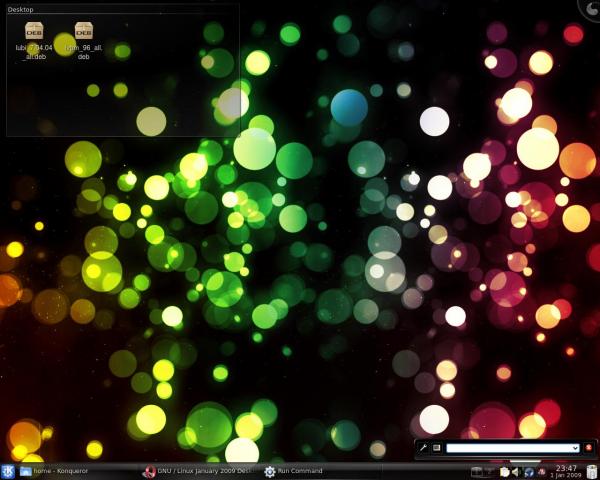Click the red system tray icon

pos(542,472)
